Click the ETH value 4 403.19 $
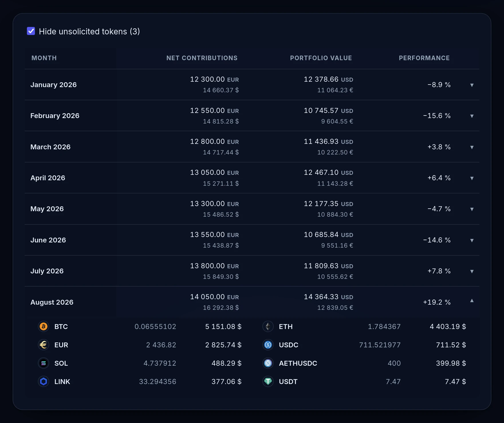The height and width of the screenshot is (423, 504). [448, 327]
